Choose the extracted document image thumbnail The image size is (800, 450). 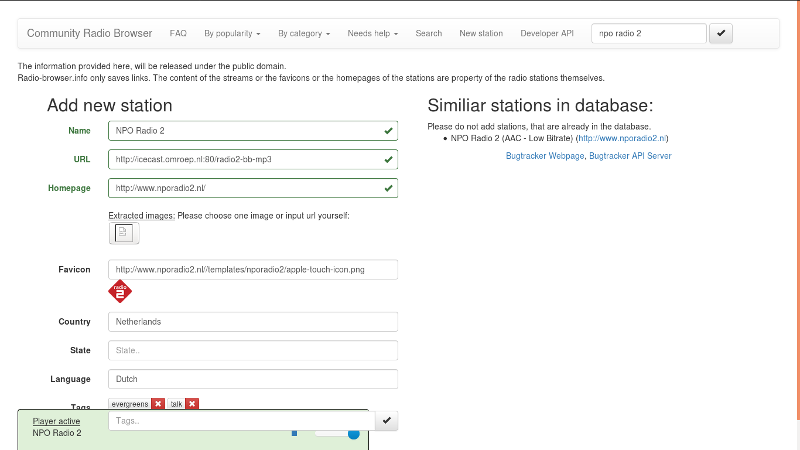[x=123, y=233]
